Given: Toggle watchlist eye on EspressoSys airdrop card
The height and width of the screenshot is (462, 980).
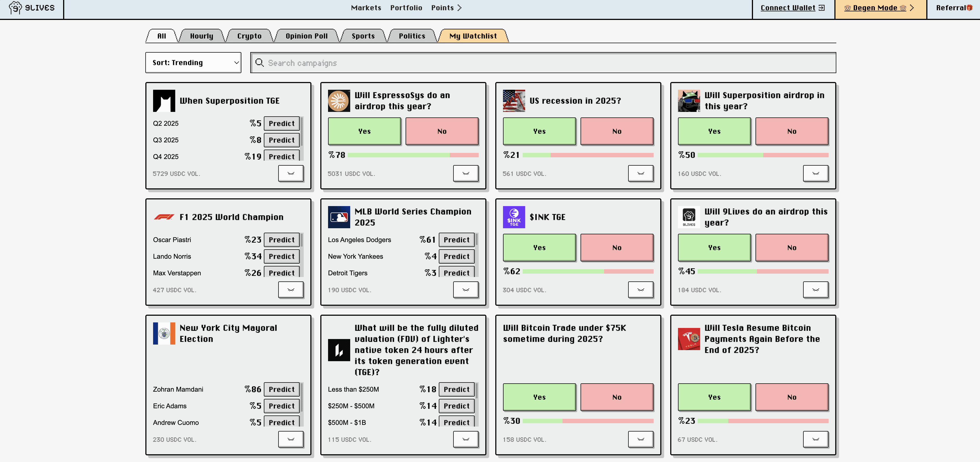Looking at the screenshot, I should pos(466,174).
